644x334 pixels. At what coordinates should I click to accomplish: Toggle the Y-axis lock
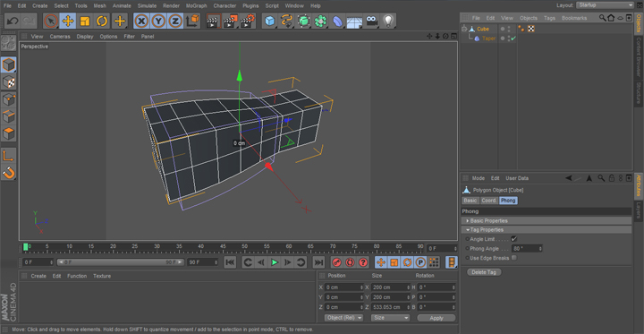click(158, 21)
